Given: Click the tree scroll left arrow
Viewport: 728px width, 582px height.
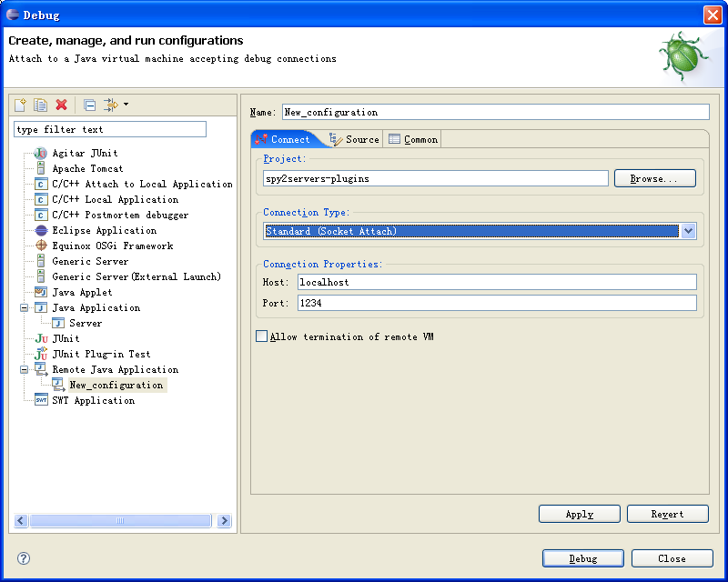Looking at the screenshot, I should click(21, 521).
